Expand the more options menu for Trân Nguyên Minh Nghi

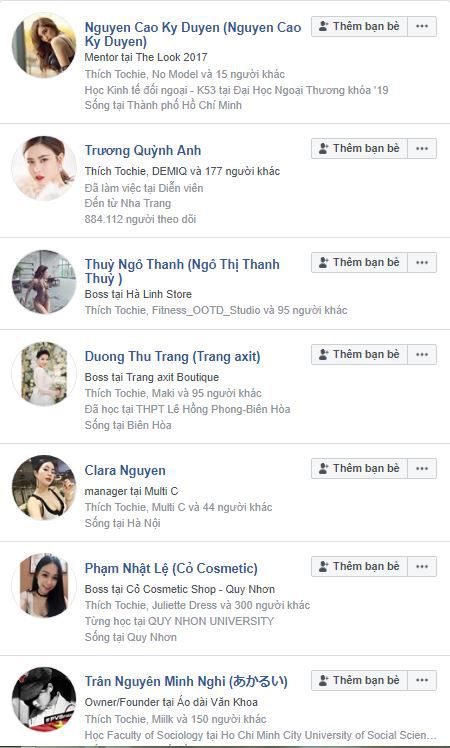tap(422, 680)
